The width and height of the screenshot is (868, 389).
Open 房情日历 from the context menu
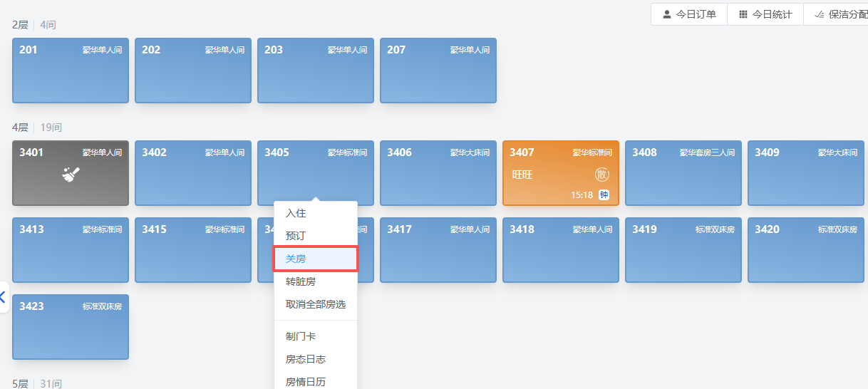click(316, 381)
